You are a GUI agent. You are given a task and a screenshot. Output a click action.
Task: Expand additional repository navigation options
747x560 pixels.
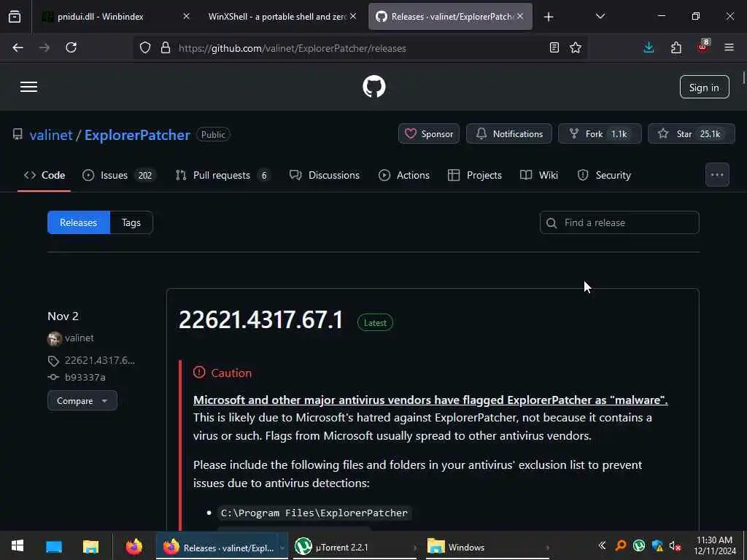click(717, 175)
